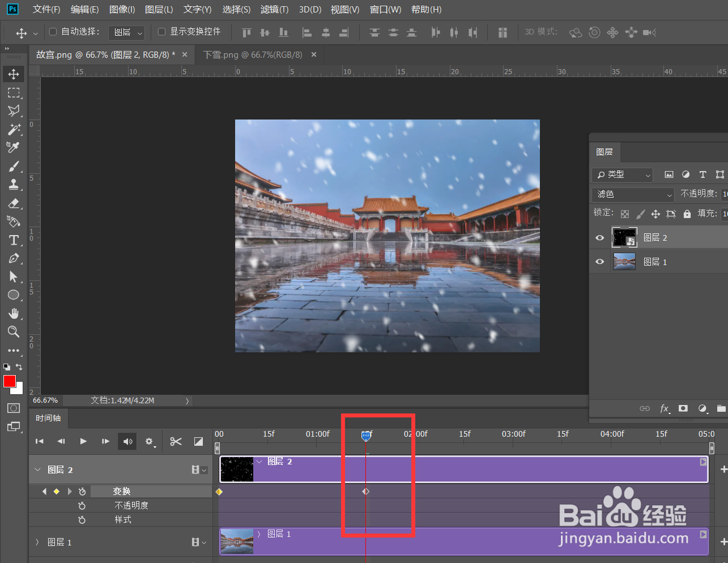The image size is (728, 563).
Task: Click the 变换 keyframe stopwatch toggle
Action: pyautogui.click(x=82, y=491)
